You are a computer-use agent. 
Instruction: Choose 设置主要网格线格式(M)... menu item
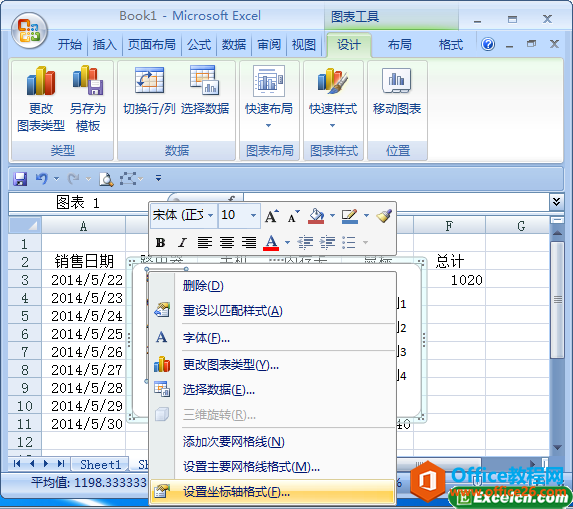pos(273,467)
